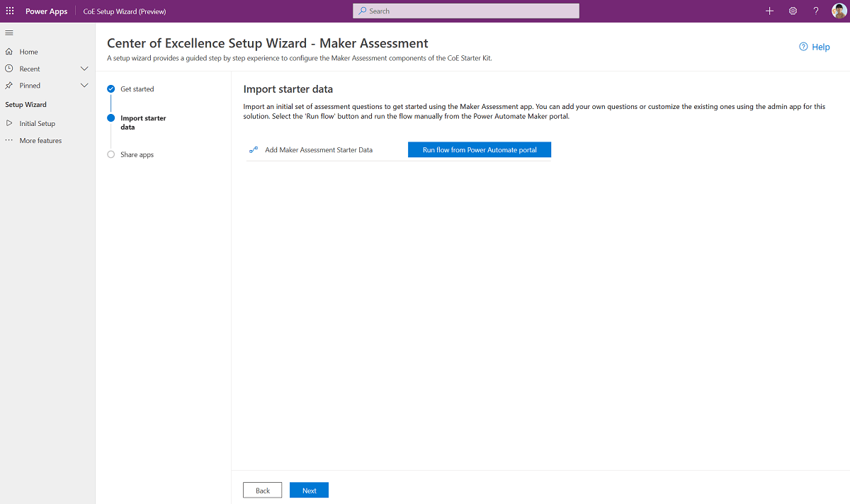Image resolution: width=850 pixels, height=504 pixels.
Task: Open the Microsoft app launcher waffle icon
Action: [x=10, y=11]
